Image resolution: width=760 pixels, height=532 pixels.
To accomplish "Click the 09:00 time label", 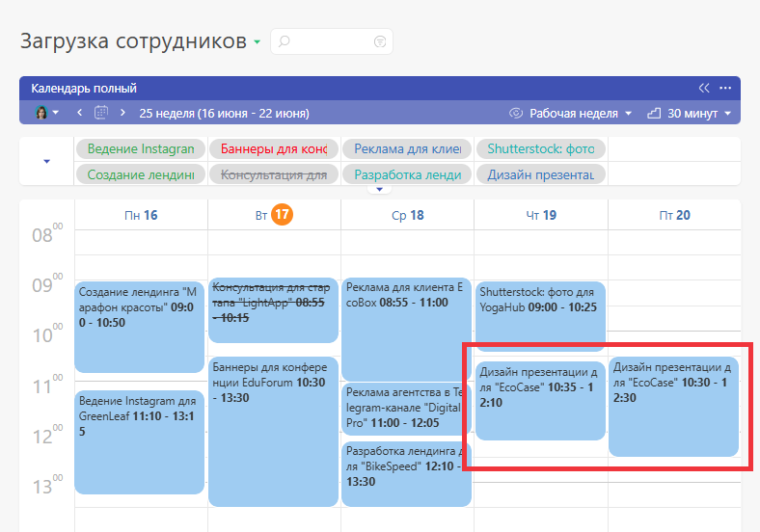I will 47,283.
